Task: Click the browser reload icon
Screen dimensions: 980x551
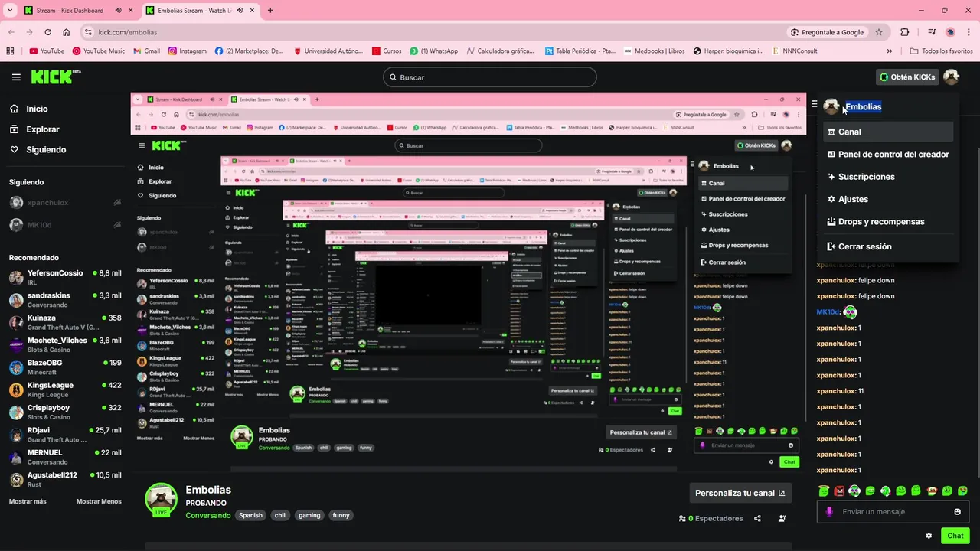Action: tap(47, 32)
